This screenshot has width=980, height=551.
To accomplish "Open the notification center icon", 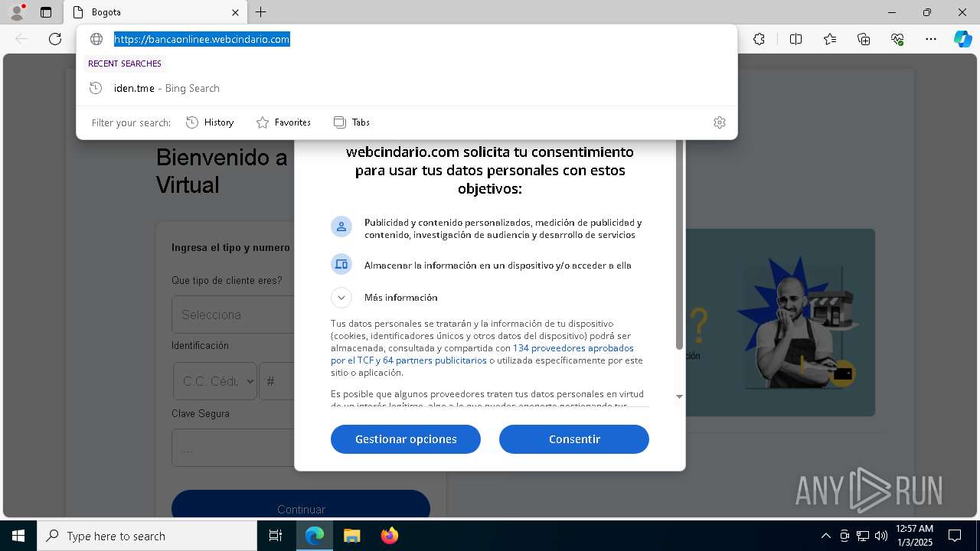I will [x=955, y=536].
